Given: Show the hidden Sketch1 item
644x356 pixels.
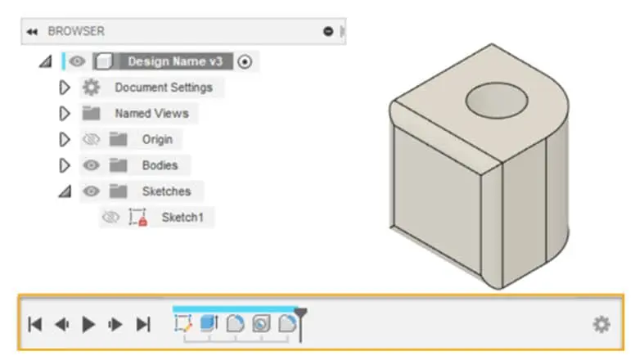Looking at the screenshot, I should 110,217.
